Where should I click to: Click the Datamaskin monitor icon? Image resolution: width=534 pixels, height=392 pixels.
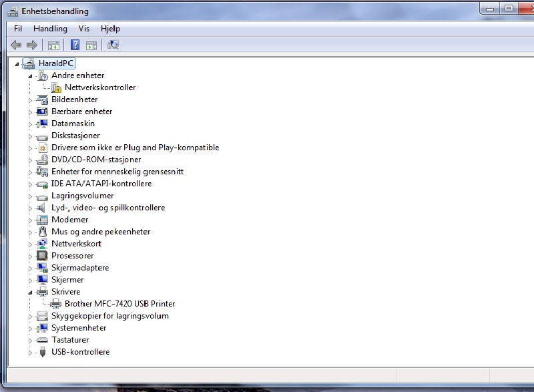point(43,124)
